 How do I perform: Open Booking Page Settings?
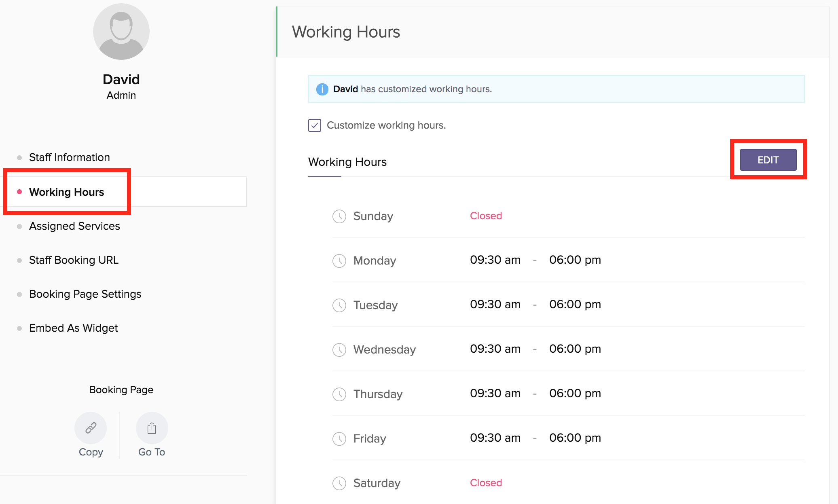pos(85,294)
